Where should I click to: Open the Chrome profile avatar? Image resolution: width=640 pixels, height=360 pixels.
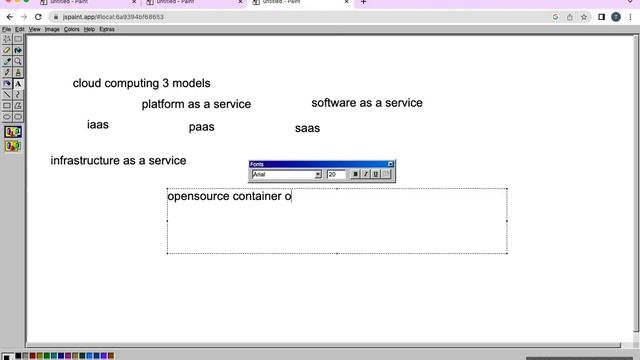coord(616,17)
